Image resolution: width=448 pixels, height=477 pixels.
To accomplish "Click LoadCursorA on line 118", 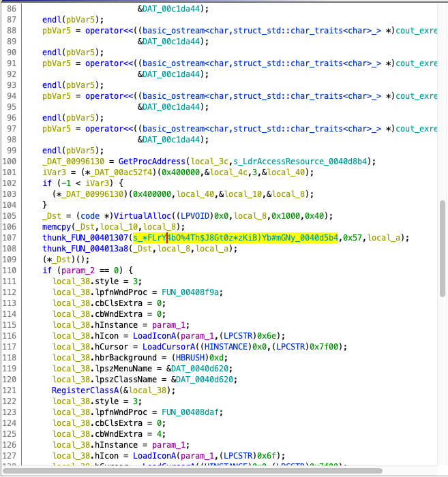I will (166, 346).
